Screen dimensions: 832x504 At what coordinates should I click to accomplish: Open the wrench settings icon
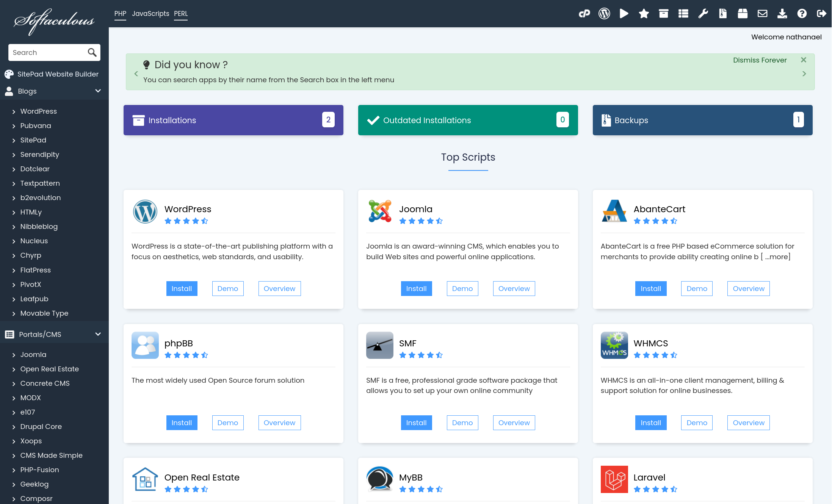click(x=703, y=14)
